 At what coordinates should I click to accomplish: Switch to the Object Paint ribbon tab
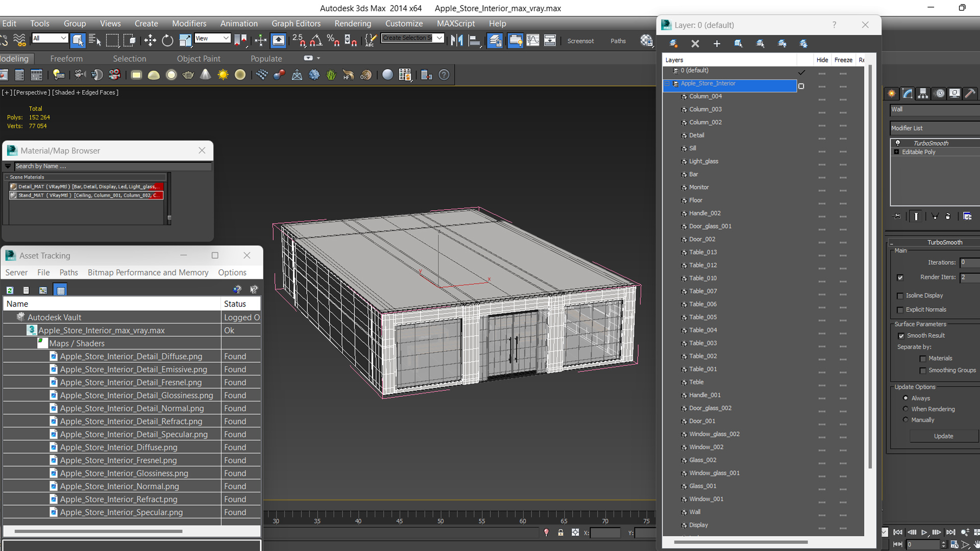coord(199,59)
